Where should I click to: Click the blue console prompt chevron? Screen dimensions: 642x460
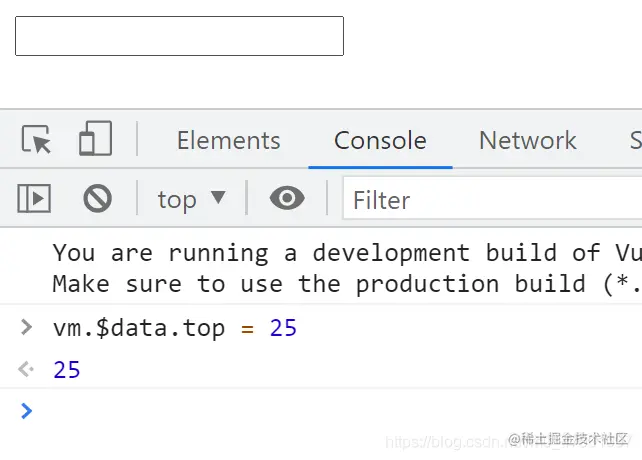27,410
